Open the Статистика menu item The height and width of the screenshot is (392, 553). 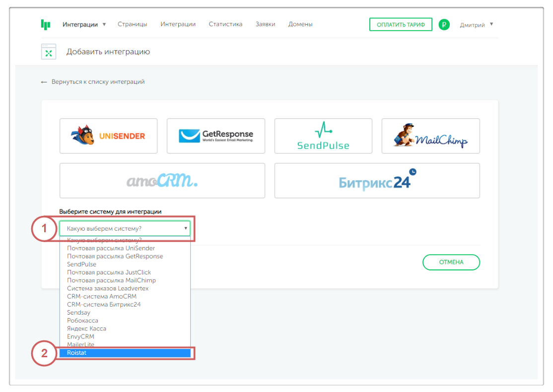(225, 24)
